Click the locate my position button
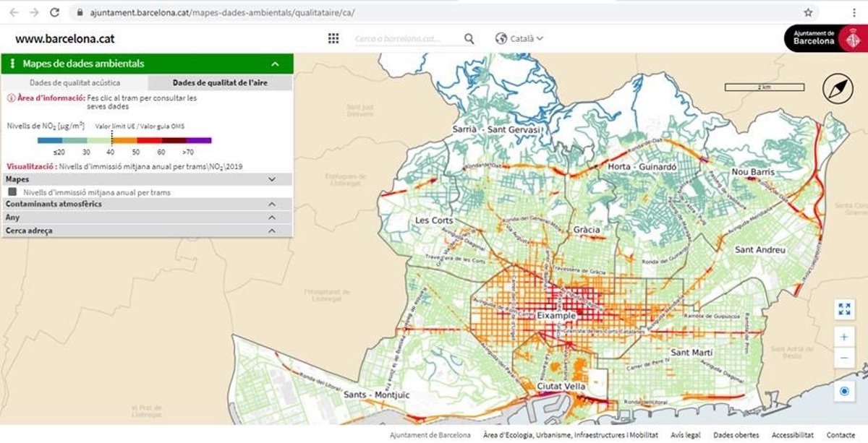 point(843,392)
